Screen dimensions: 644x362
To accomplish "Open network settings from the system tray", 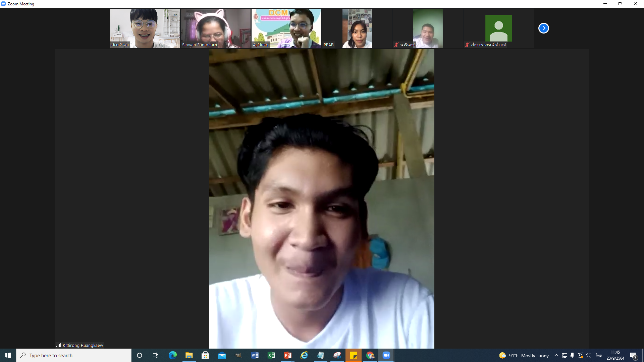I will [565, 355].
